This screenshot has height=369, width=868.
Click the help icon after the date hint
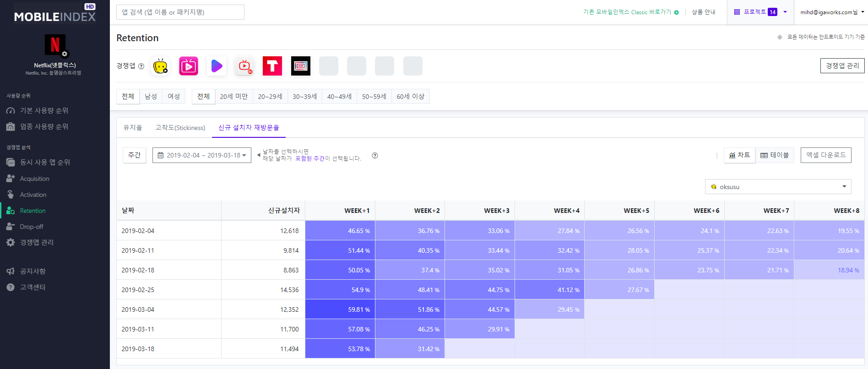375,156
